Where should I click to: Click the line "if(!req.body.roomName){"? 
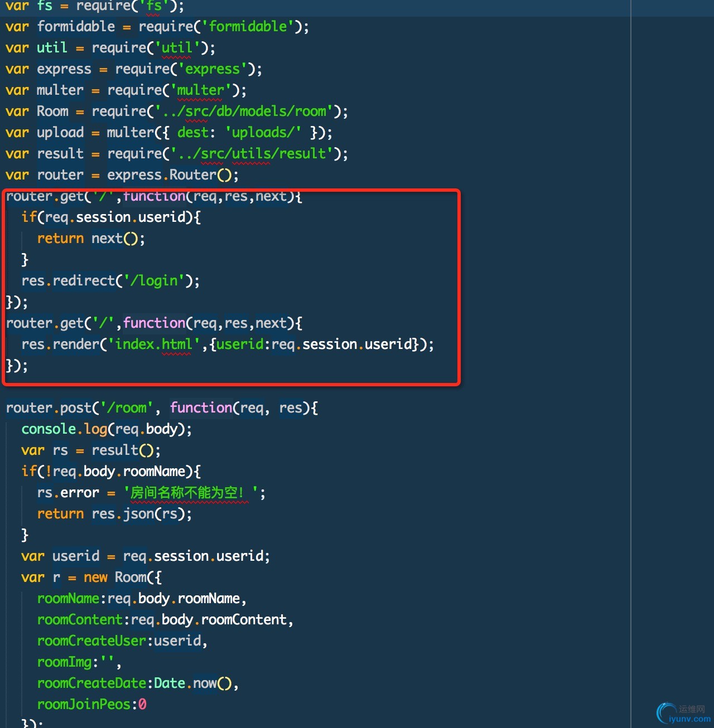[111, 472]
